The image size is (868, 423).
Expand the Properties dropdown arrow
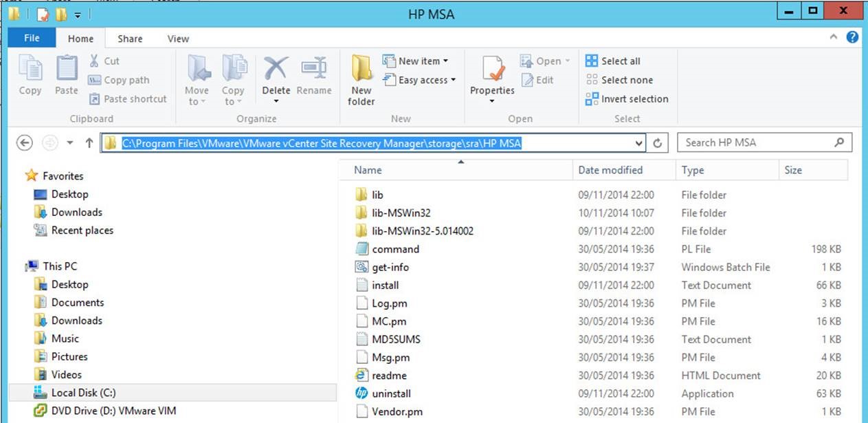click(x=492, y=102)
